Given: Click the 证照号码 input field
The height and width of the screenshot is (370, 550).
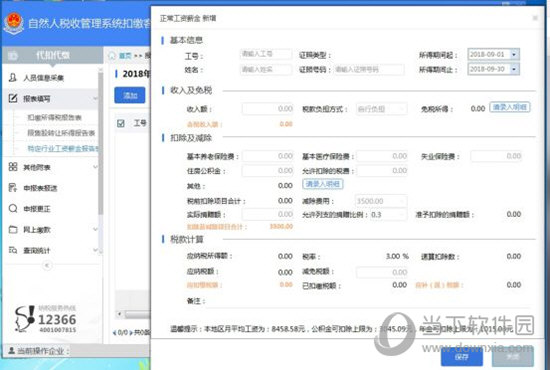Looking at the screenshot, I should coord(369,69).
